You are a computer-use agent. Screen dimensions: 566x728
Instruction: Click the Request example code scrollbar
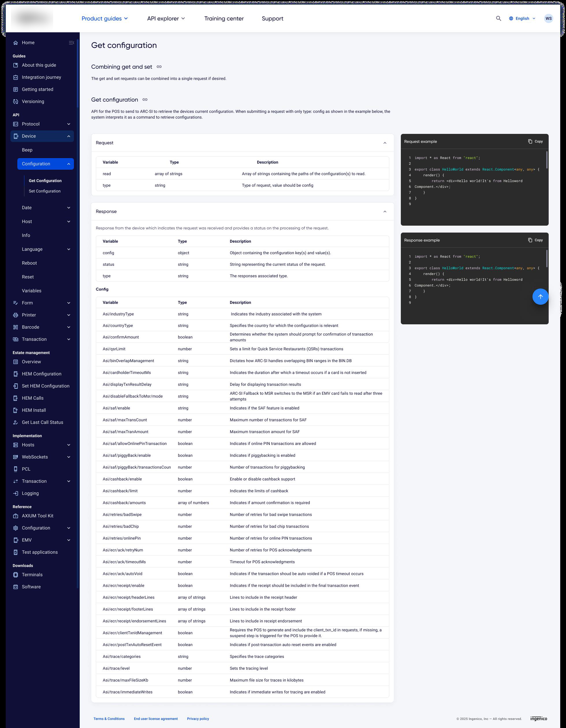[547, 160]
